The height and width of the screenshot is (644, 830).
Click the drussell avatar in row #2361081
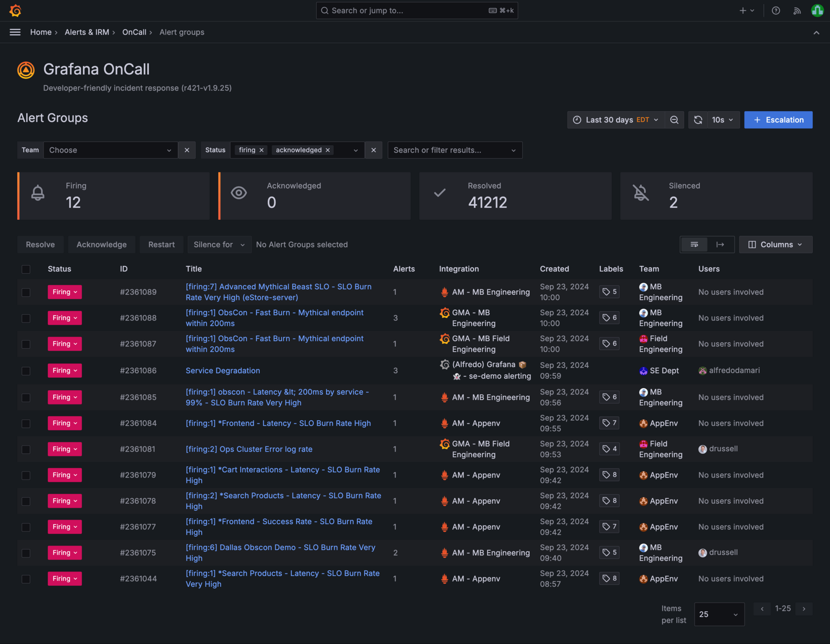coord(703,449)
